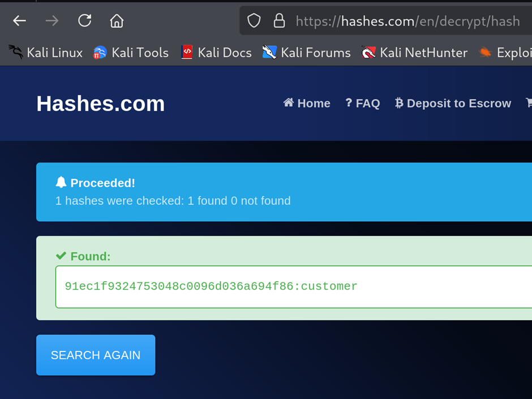Open the Kali Linux bookmark

pyautogui.click(x=45, y=53)
